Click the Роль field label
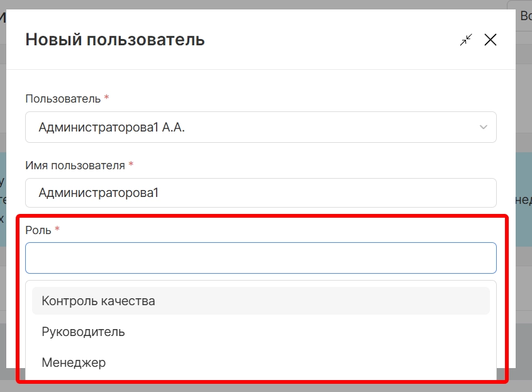Viewport: 532px width, 392px height. [38, 230]
